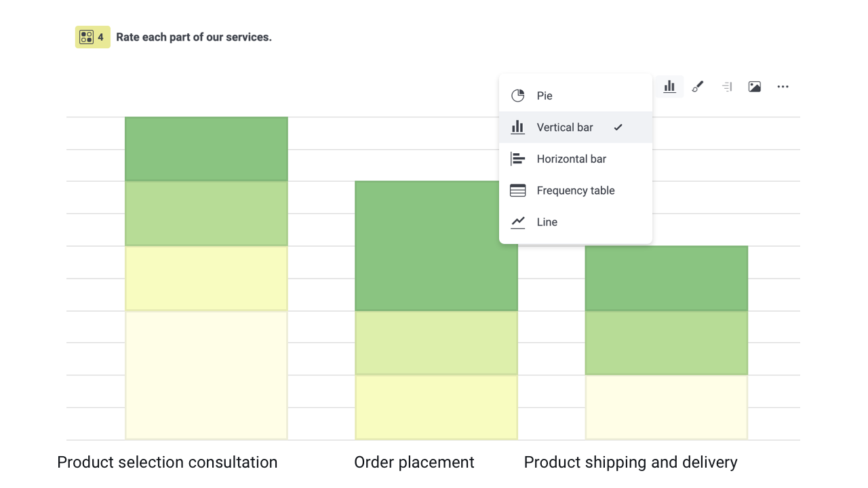Click the Line chart icon in the menu
Image resolution: width=868 pixels, height=488 pixels.
pyautogui.click(x=518, y=222)
